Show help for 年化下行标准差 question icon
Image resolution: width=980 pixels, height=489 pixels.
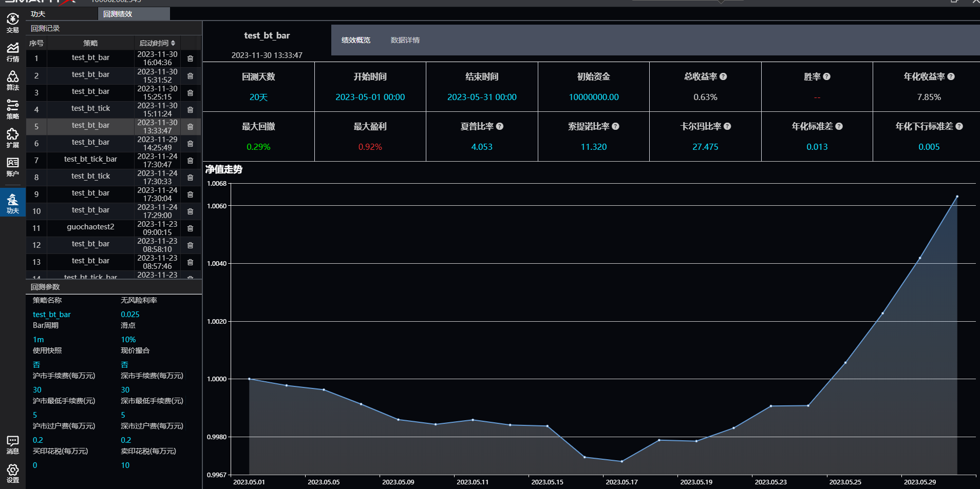(959, 126)
